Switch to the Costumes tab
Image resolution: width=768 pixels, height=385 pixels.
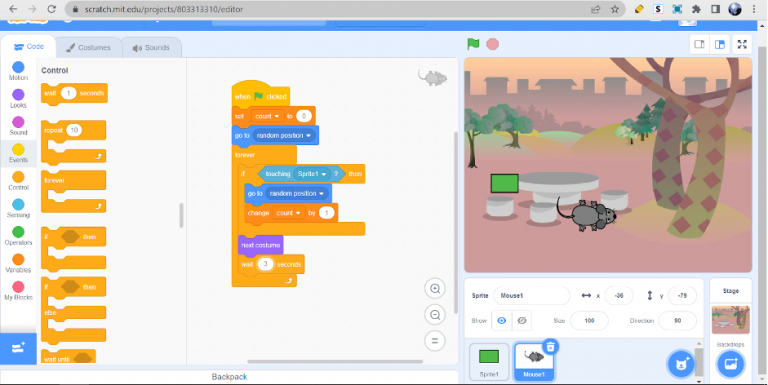pos(89,48)
